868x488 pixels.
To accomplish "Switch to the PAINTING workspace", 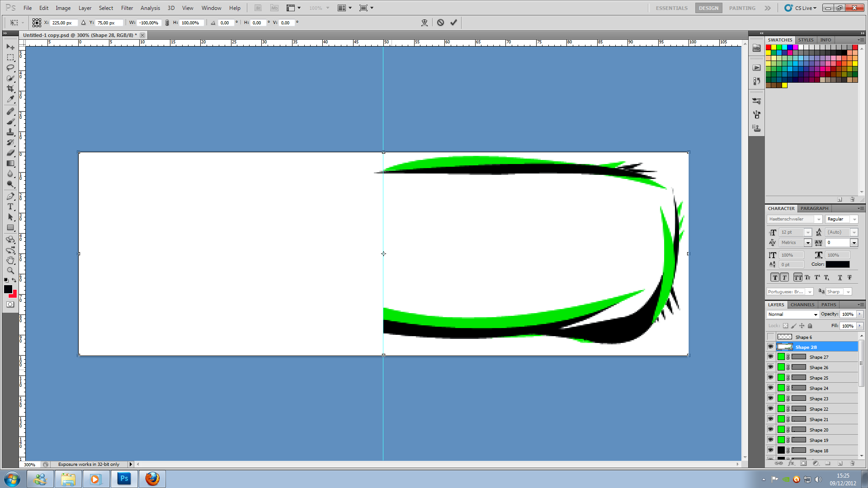I will point(742,8).
